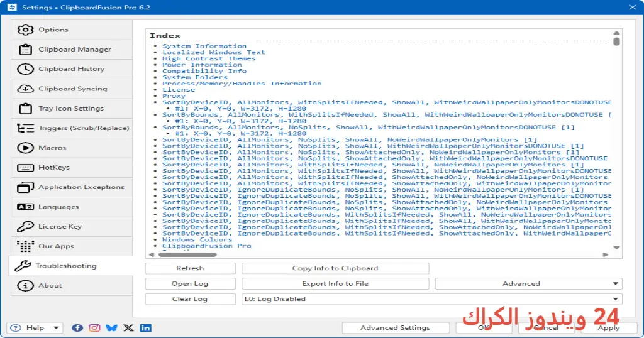Click the Clipboard History clock icon

pos(25,69)
